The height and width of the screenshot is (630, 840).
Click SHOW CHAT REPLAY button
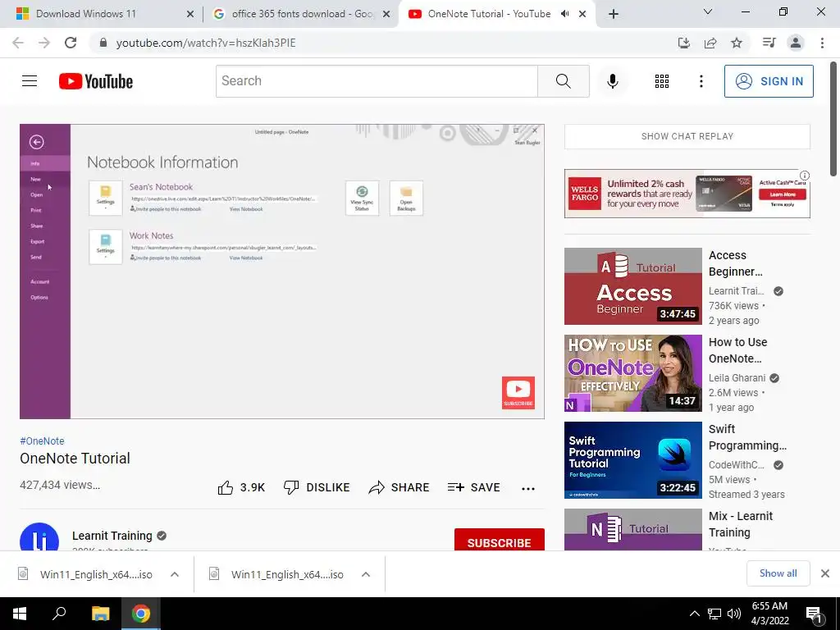tap(687, 136)
